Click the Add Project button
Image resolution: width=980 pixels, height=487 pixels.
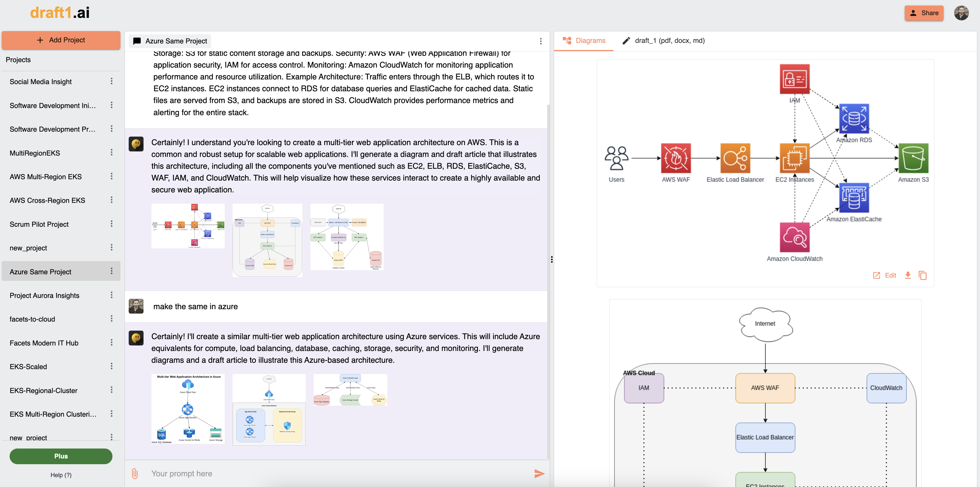point(61,40)
